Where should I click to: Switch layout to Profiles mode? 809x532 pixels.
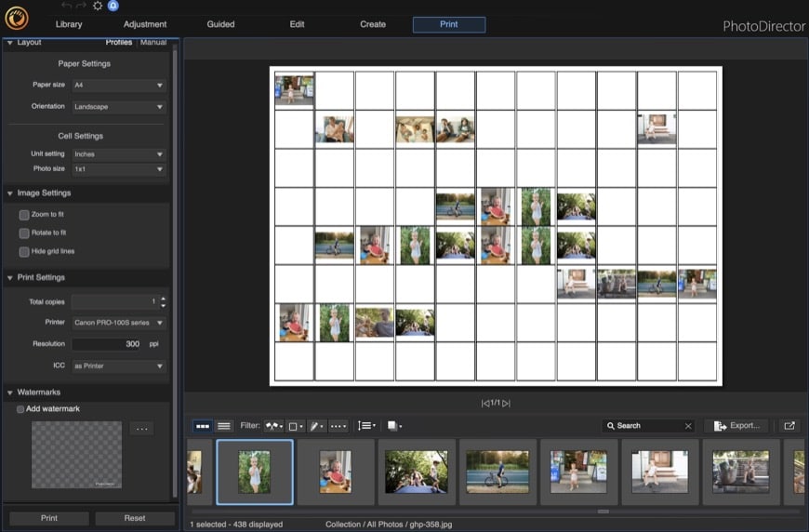(x=119, y=42)
